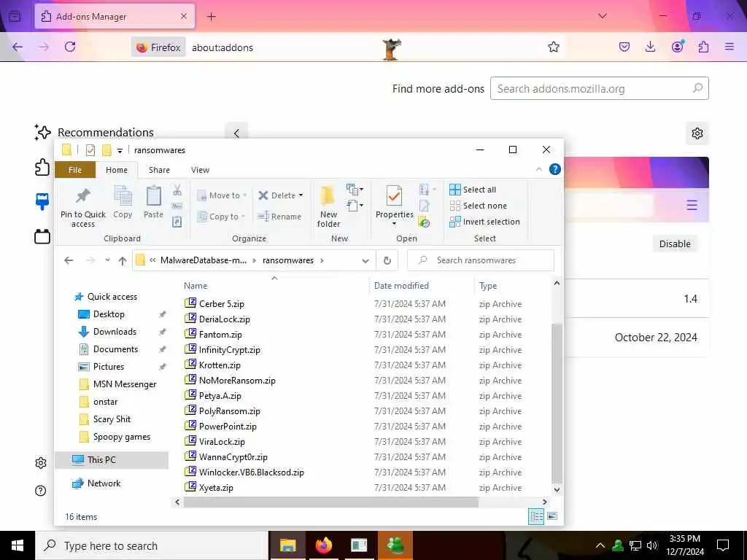The image size is (747, 560).
Task: Click the Paste shortcut icon in Clipboard group
Action: tap(177, 222)
